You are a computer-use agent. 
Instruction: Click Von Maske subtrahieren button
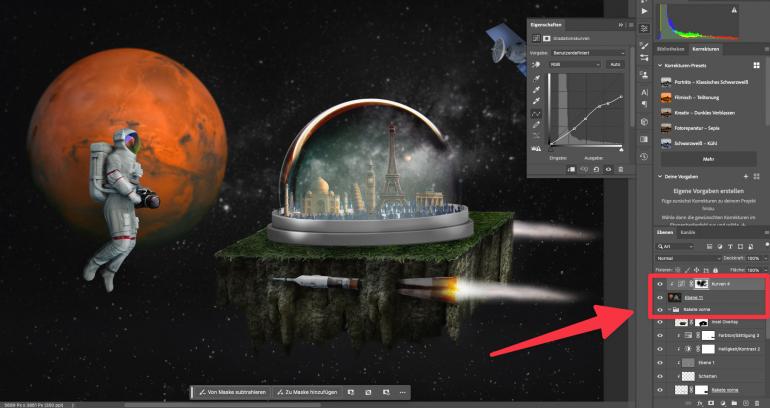[x=233, y=392]
